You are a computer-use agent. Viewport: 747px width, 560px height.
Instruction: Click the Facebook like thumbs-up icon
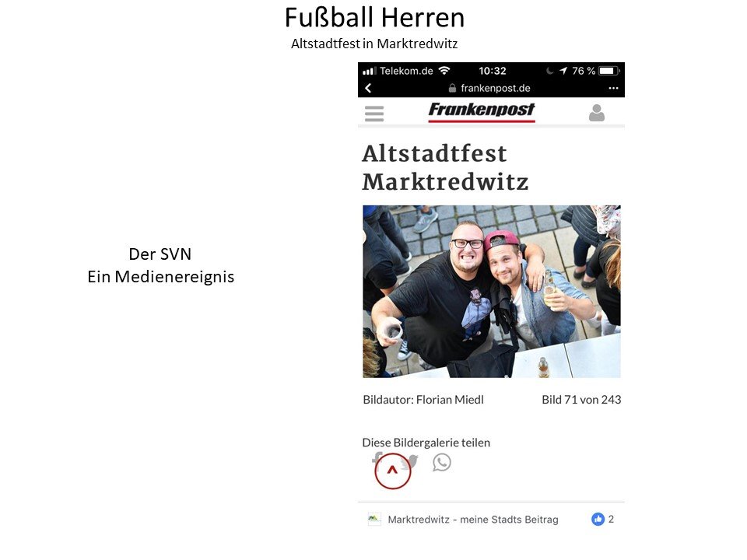coord(598,519)
